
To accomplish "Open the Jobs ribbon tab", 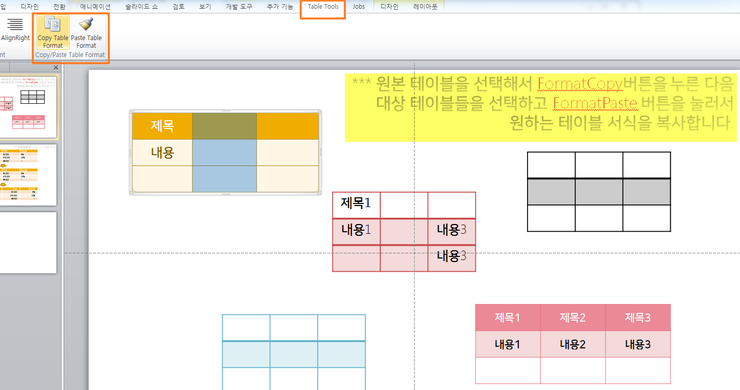I will point(359,7).
